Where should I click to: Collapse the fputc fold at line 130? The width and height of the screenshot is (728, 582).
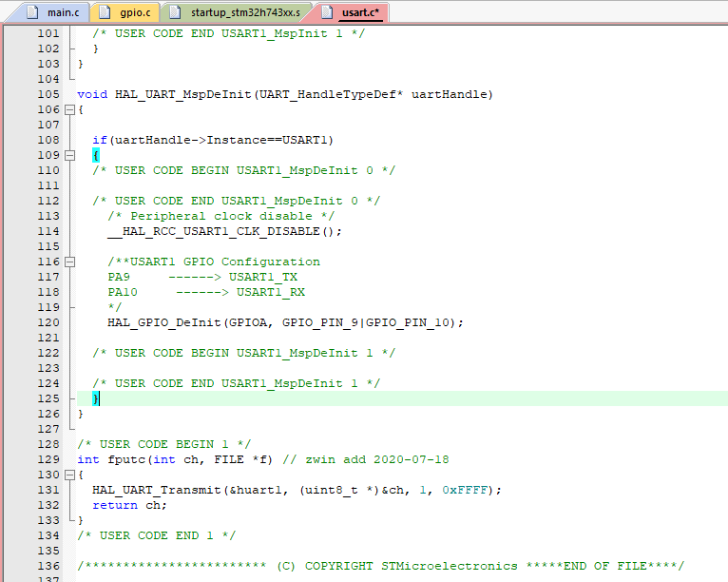[x=69, y=475]
